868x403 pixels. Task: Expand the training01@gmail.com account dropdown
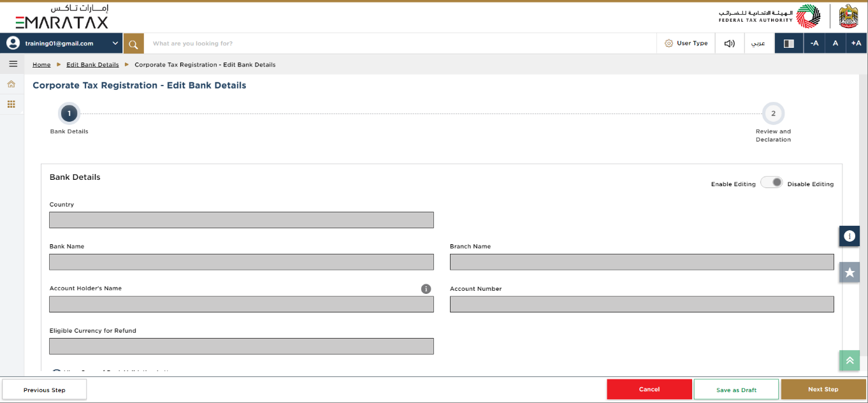coord(115,43)
